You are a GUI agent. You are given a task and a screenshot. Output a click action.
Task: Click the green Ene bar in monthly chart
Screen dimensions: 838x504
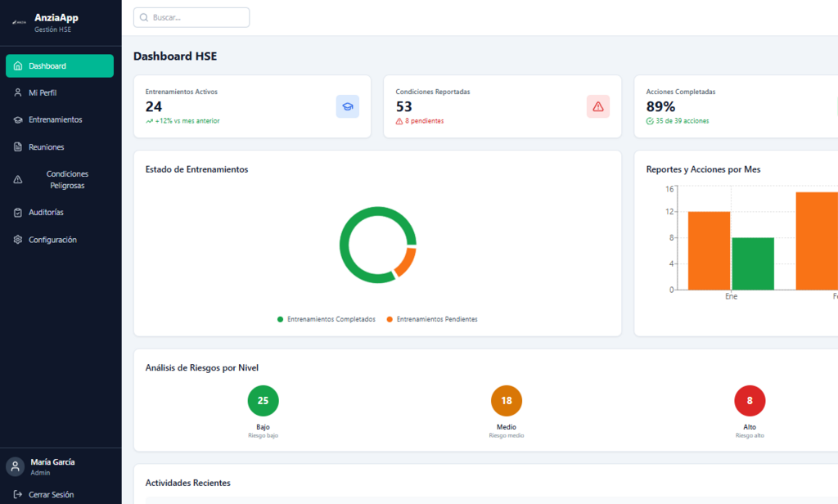point(752,263)
